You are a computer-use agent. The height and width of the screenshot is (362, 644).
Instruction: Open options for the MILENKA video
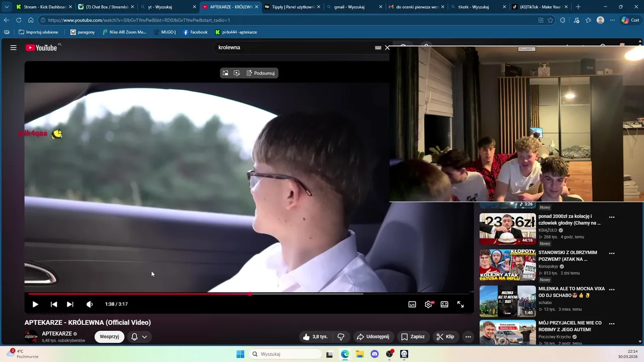click(x=612, y=290)
